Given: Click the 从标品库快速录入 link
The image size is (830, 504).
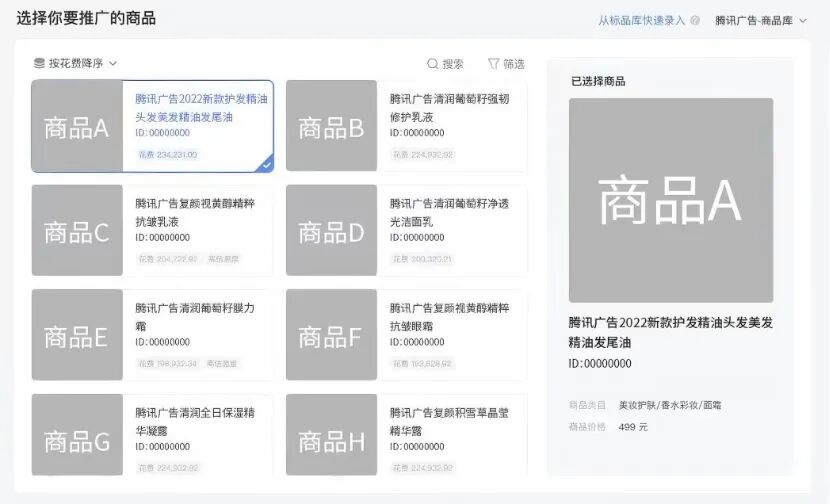Looking at the screenshot, I should point(641,21).
